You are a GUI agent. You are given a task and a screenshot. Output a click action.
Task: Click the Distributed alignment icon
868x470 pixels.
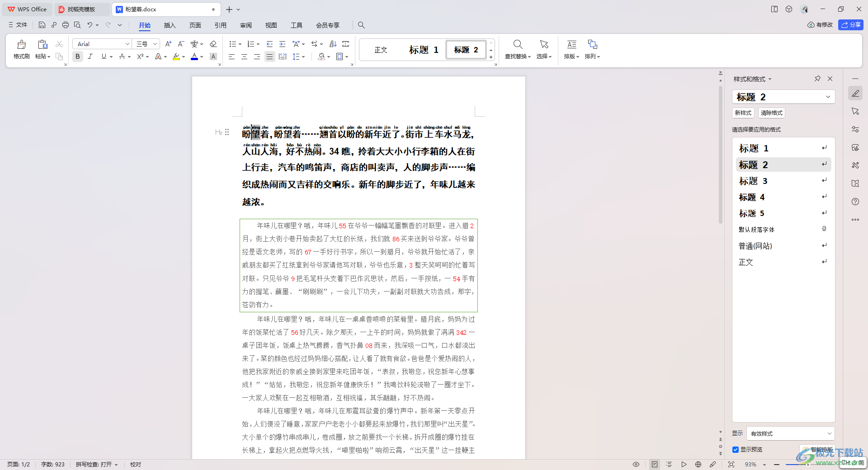pyautogui.click(x=283, y=56)
